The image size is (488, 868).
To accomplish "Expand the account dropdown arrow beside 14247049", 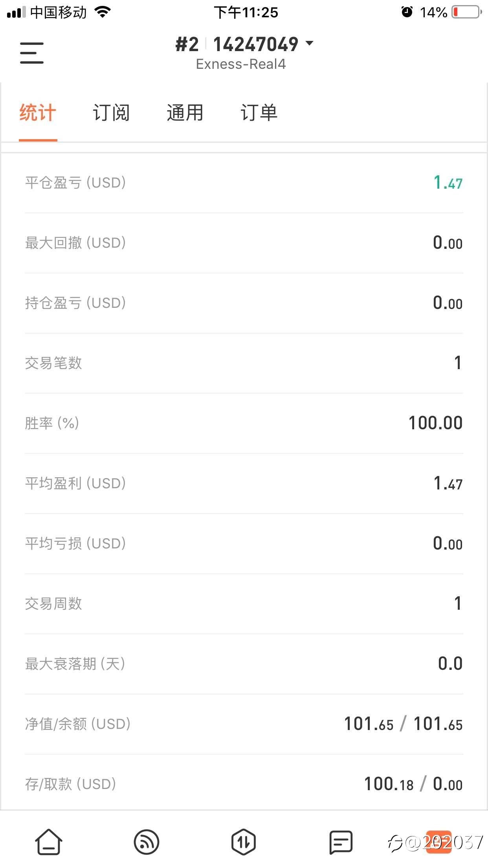I will tap(310, 43).
